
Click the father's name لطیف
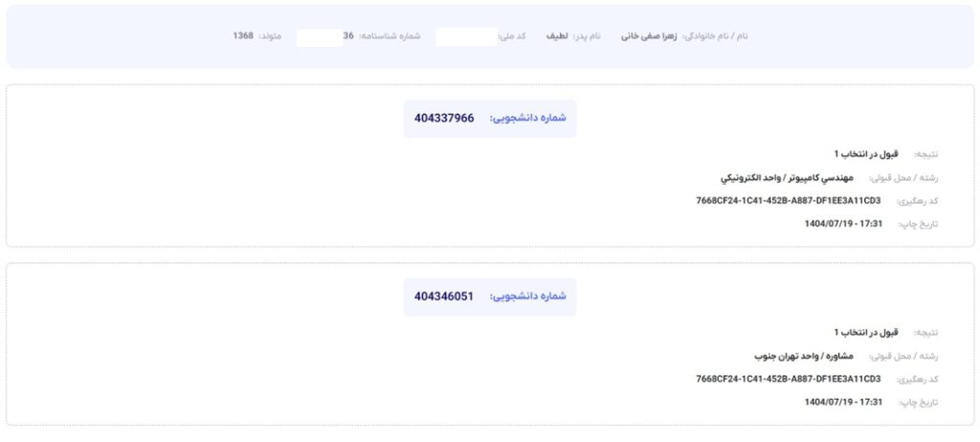pyautogui.click(x=557, y=36)
